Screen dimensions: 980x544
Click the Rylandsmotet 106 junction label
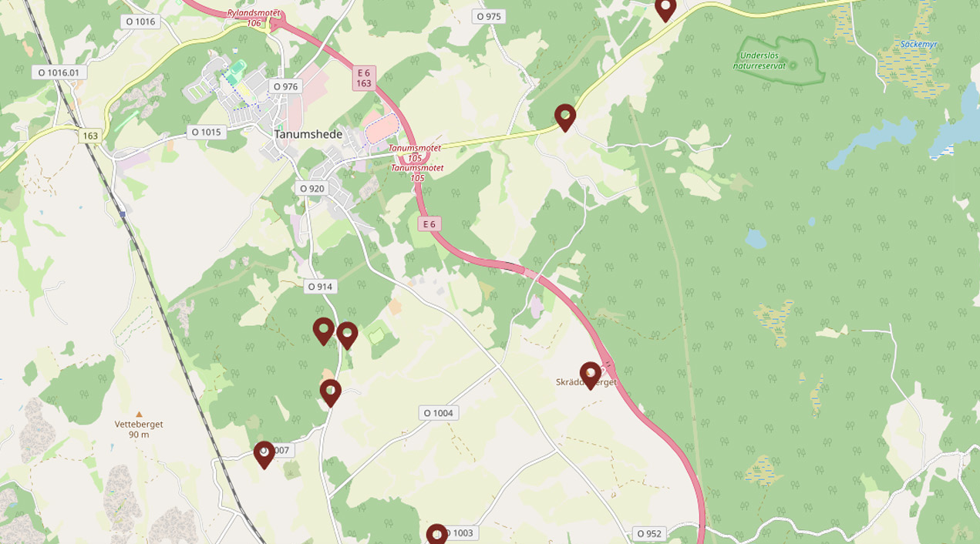pos(254,18)
